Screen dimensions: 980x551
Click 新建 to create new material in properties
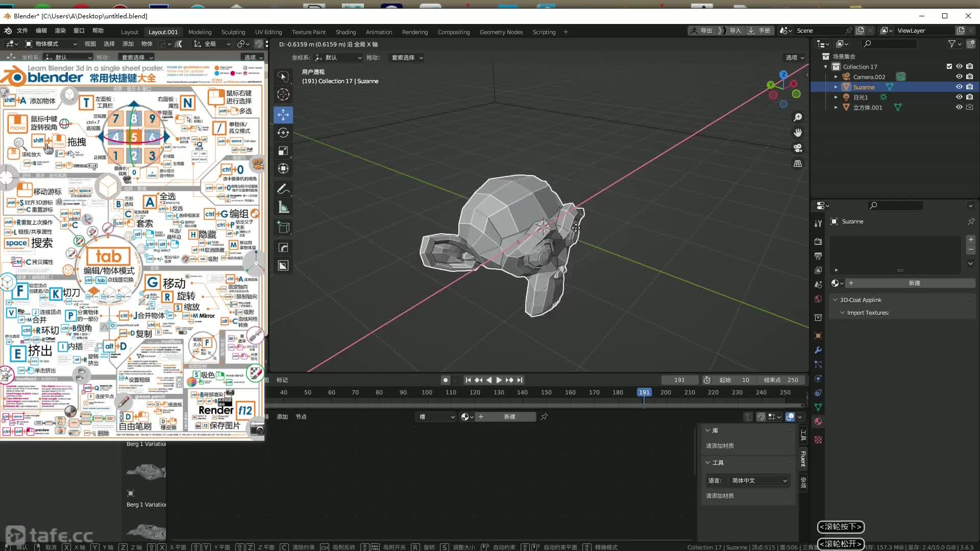point(914,283)
